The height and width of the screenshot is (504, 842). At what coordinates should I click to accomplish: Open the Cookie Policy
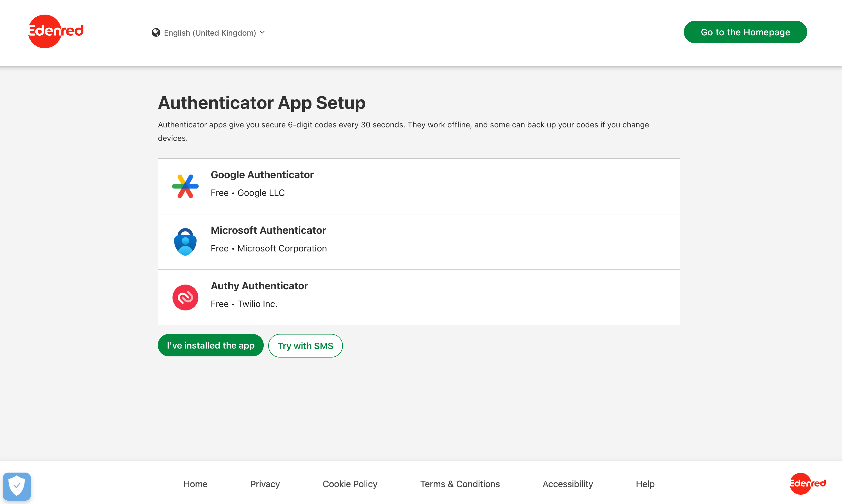(350, 484)
